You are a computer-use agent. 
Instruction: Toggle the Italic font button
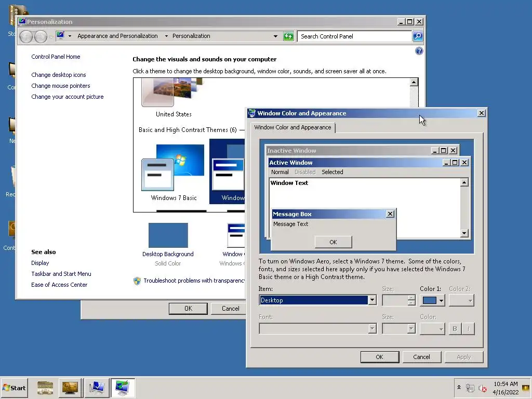[x=468, y=328]
